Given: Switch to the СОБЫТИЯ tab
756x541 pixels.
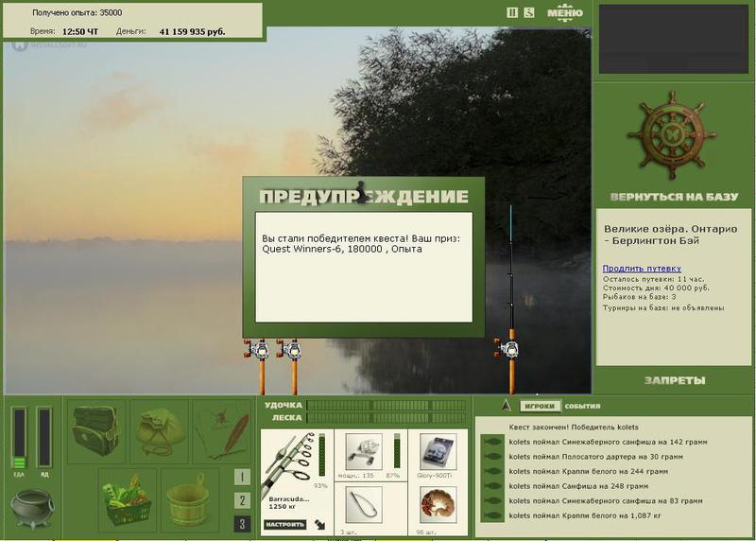Looking at the screenshot, I should tap(582, 406).
